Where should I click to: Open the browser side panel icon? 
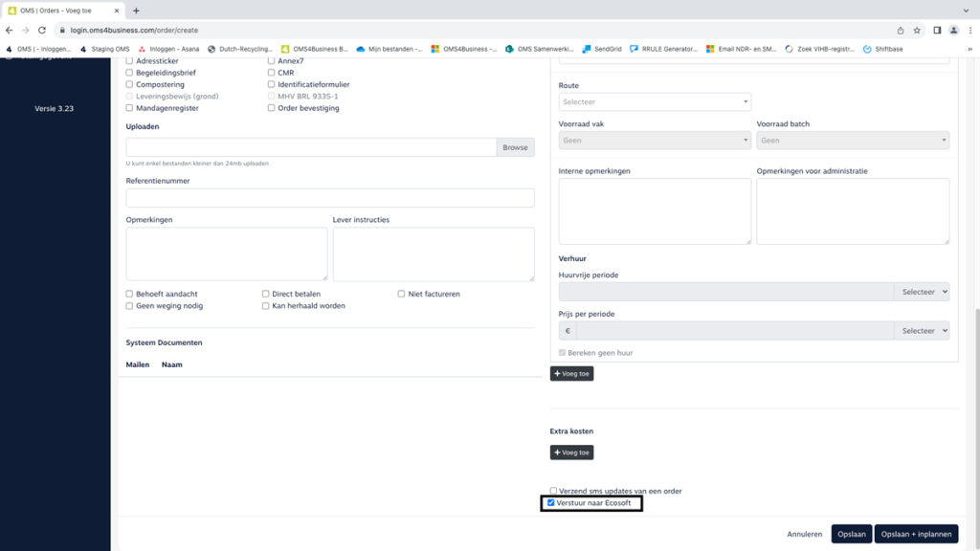pyautogui.click(x=937, y=30)
